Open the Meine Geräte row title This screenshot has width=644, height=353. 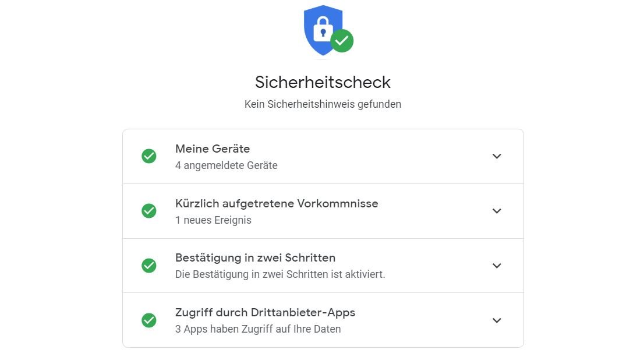(x=213, y=149)
